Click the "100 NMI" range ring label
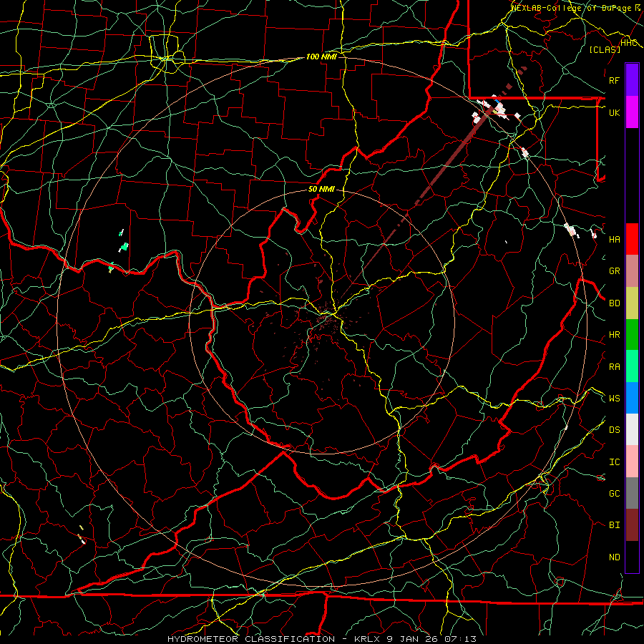 click(321, 57)
